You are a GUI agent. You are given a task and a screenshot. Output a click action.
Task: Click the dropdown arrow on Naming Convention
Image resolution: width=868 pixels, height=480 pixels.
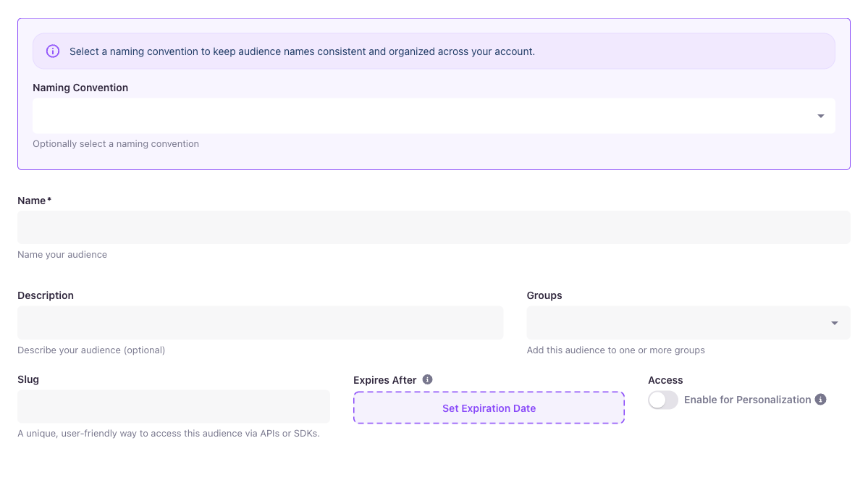click(x=820, y=116)
